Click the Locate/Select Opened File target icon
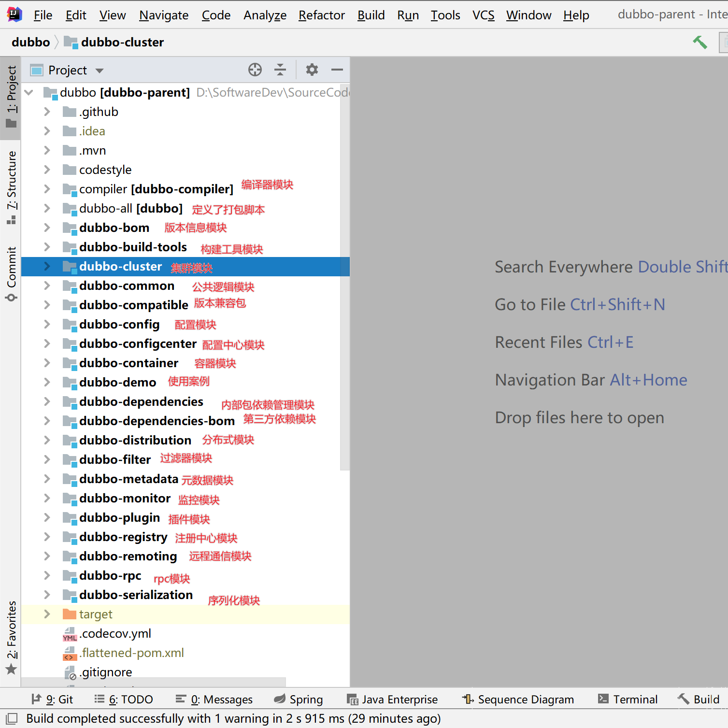 [x=255, y=70]
